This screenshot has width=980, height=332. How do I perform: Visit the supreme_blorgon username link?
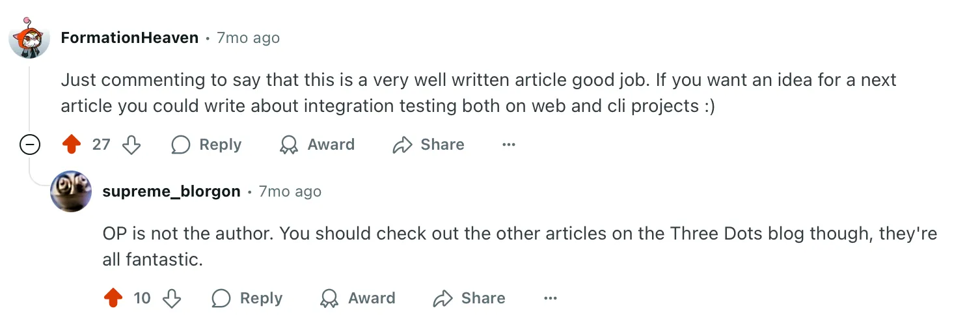click(171, 192)
